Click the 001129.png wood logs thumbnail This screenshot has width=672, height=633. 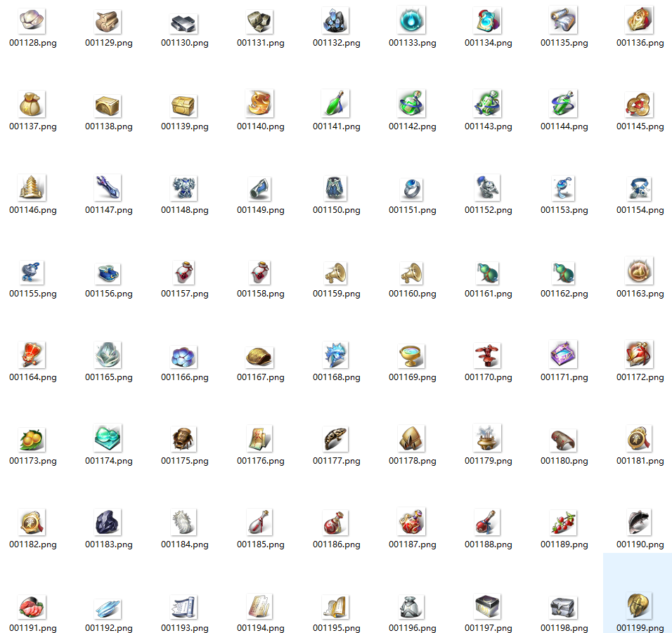108,22
